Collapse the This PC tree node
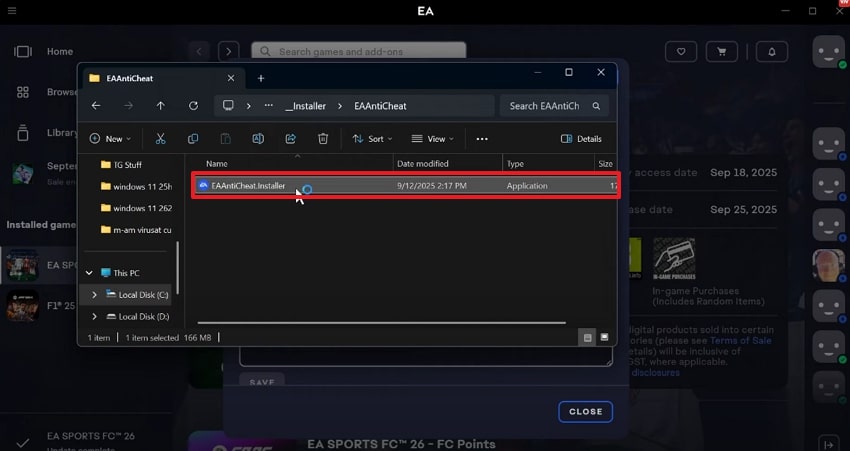850x451 pixels. [x=89, y=273]
